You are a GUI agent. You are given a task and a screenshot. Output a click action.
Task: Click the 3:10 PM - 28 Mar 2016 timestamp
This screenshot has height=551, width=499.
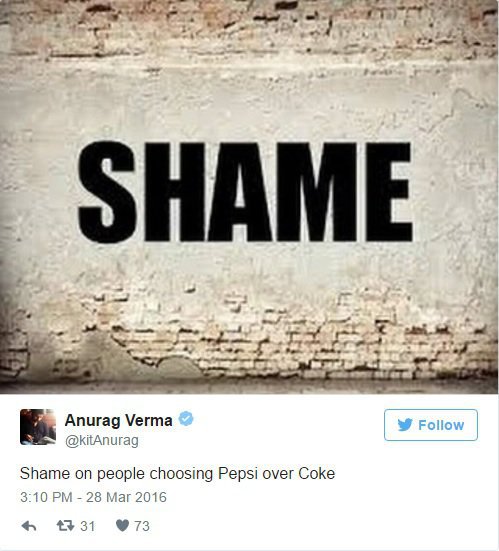click(93, 497)
